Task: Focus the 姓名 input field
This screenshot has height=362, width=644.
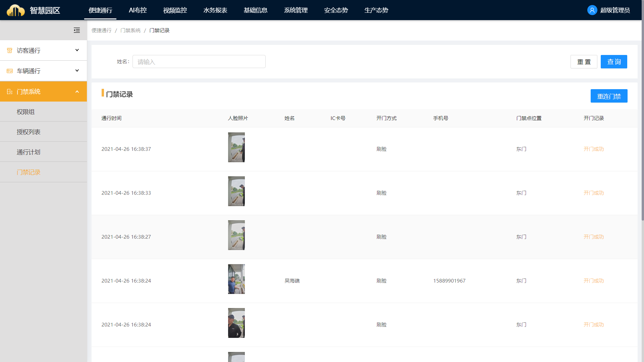Action: [x=199, y=62]
